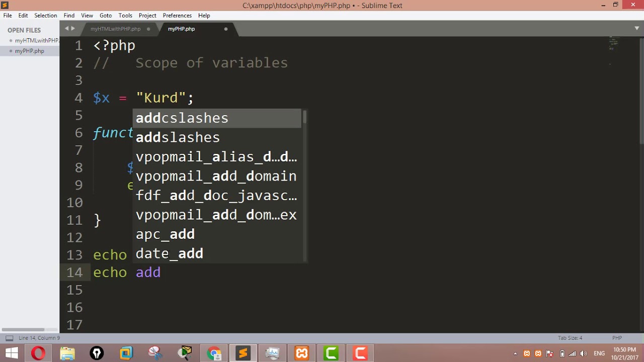
Task: Close the myPHP.php tab via its unsaved dot
Action: 226,29
